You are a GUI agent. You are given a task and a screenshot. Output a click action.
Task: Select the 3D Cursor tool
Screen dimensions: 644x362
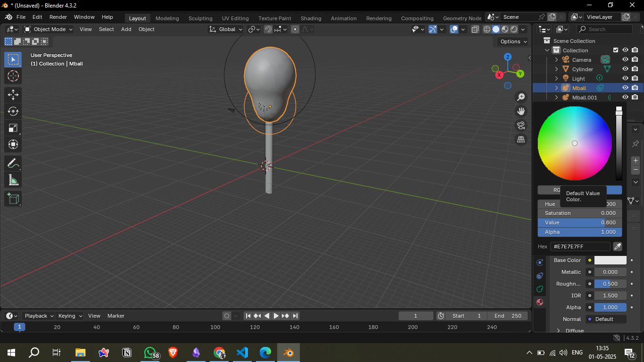coord(13,76)
